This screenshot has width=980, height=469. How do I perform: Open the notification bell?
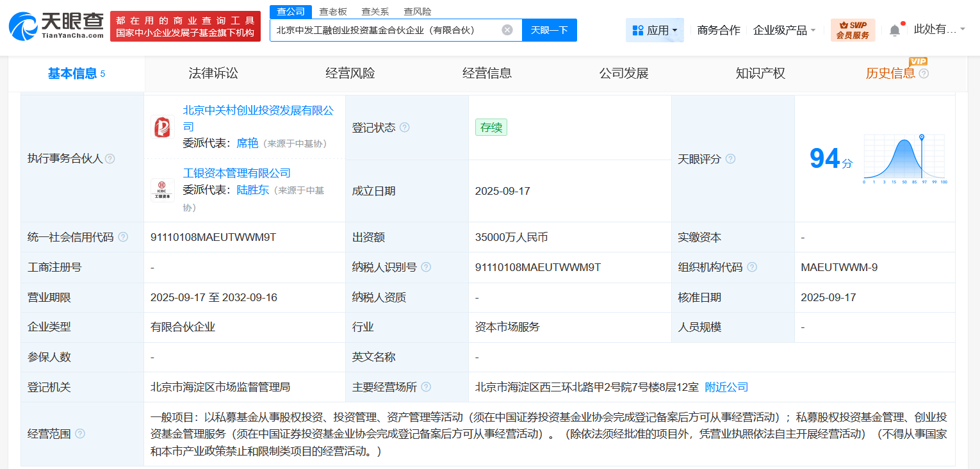pos(895,29)
